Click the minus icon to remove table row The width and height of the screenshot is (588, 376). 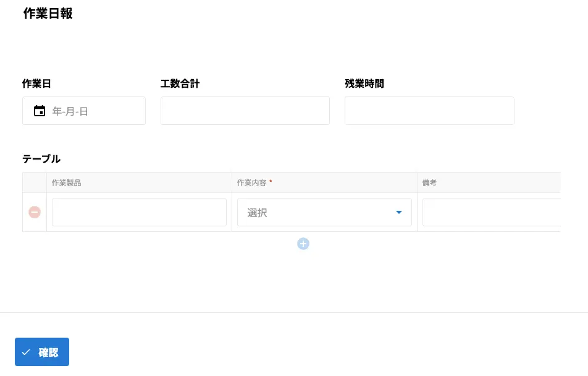coord(35,212)
